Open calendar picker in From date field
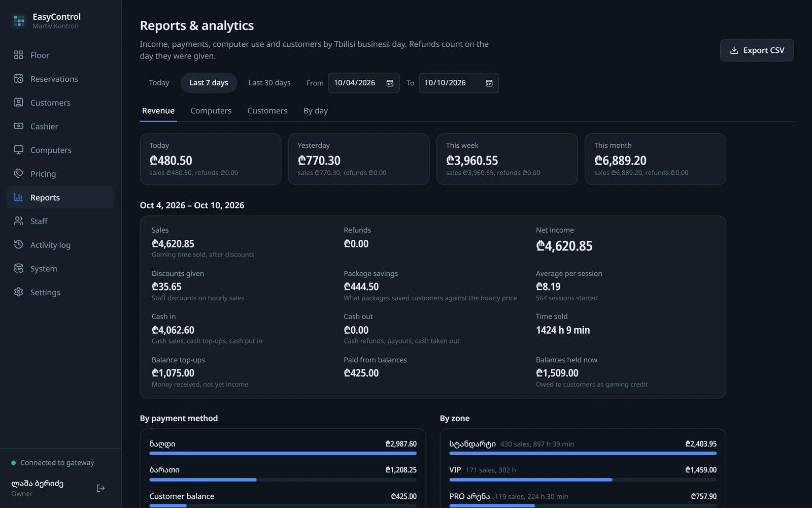 pyautogui.click(x=390, y=83)
